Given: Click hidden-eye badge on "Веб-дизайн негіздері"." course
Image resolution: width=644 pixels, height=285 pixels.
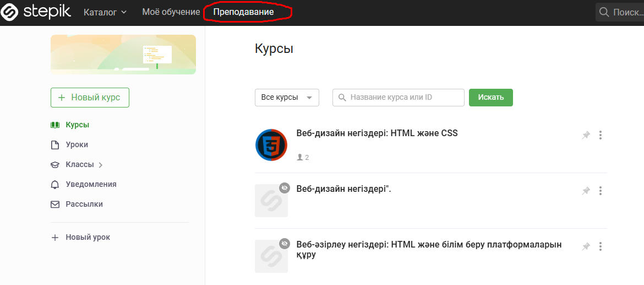Looking at the screenshot, I should point(285,188).
